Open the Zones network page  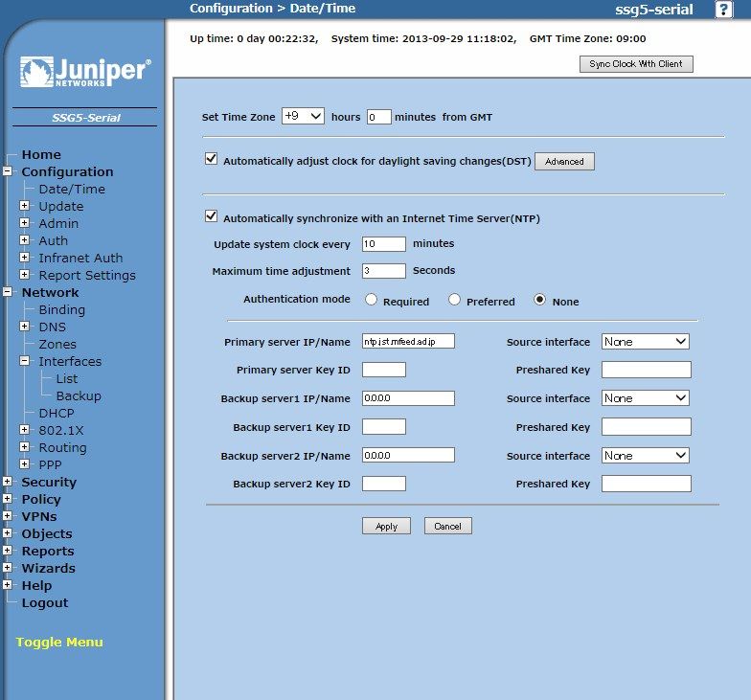[57, 345]
